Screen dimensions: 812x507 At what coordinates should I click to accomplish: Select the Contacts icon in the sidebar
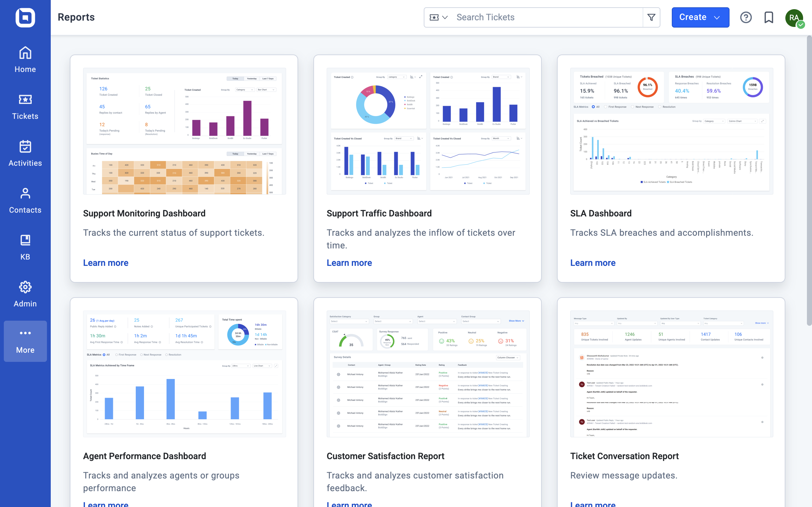pos(25,200)
